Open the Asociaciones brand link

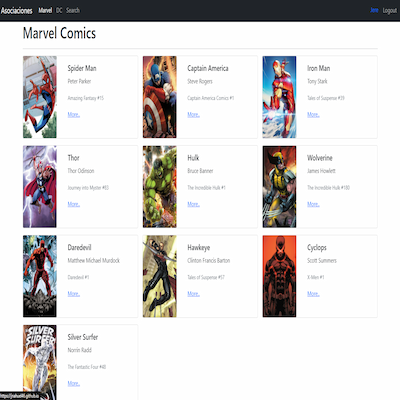click(x=17, y=11)
